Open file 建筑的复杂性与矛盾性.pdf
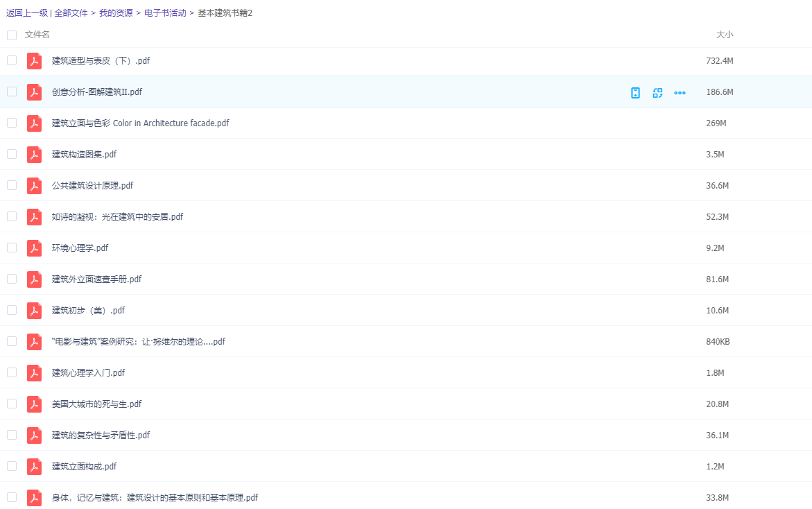Image resolution: width=812 pixels, height=509 pixels. tap(101, 435)
